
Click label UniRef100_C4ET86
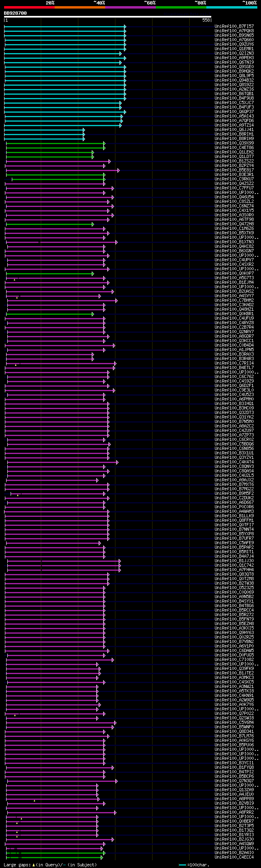[234, 147]
